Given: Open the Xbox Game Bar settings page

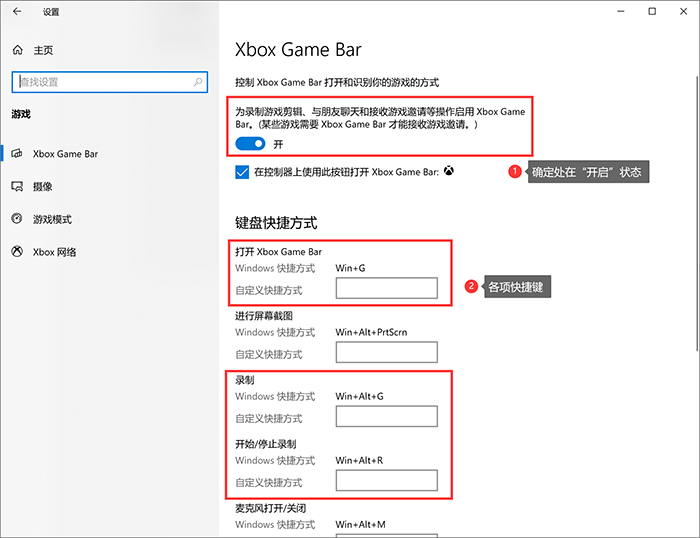Looking at the screenshot, I should pyautogui.click(x=65, y=154).
